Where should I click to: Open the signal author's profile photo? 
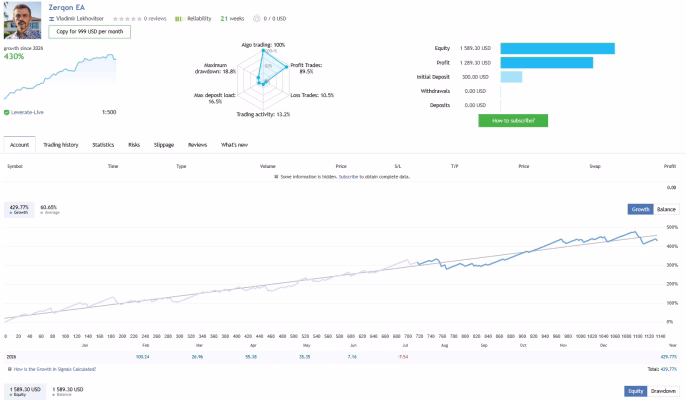23,20
